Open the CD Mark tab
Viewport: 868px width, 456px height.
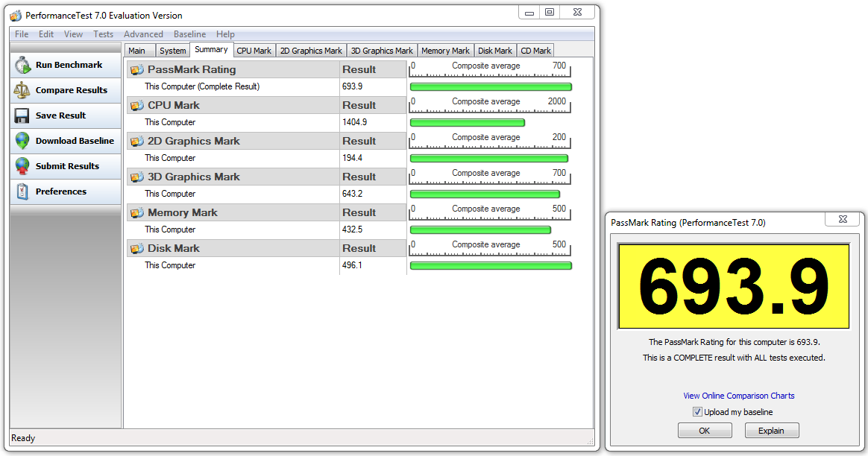(536, 51)
